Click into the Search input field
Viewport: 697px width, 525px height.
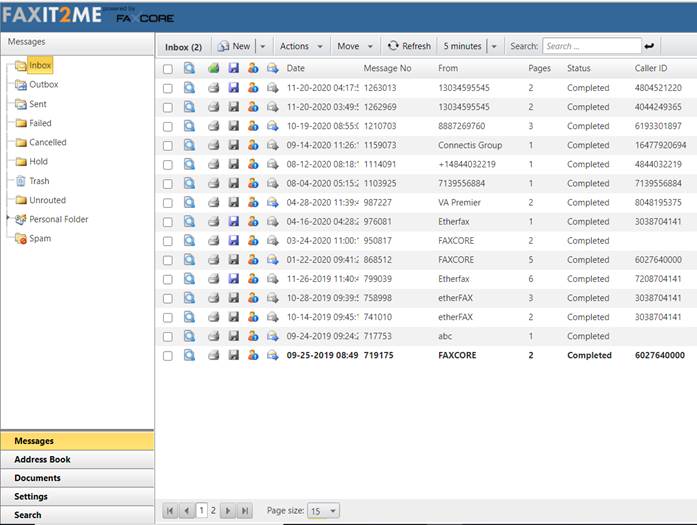point(591,46)
